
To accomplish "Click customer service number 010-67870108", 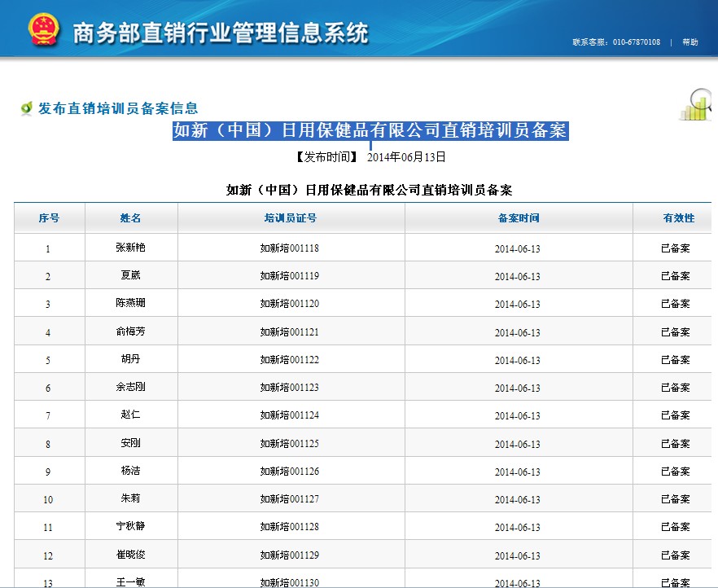I will pyautogui.click(x=636, y=42).
